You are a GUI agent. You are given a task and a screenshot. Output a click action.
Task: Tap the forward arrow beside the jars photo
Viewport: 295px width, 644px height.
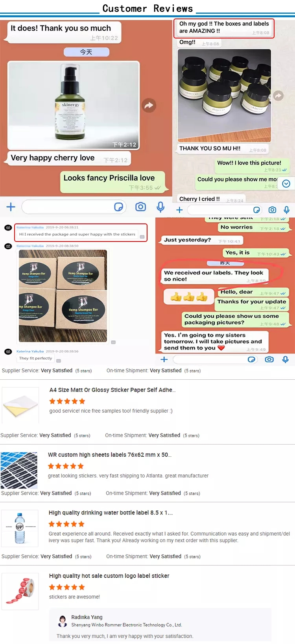tap(278, 95)
